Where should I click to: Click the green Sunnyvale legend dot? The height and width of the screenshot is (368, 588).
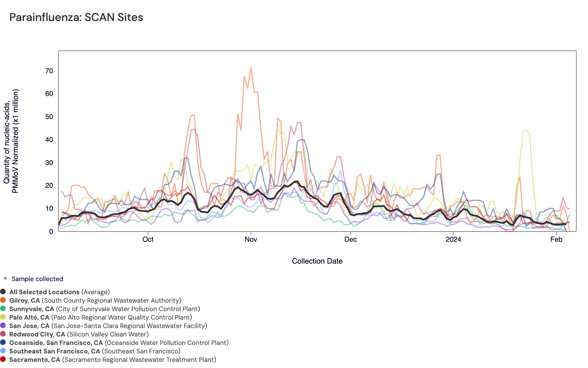[3, 309]
